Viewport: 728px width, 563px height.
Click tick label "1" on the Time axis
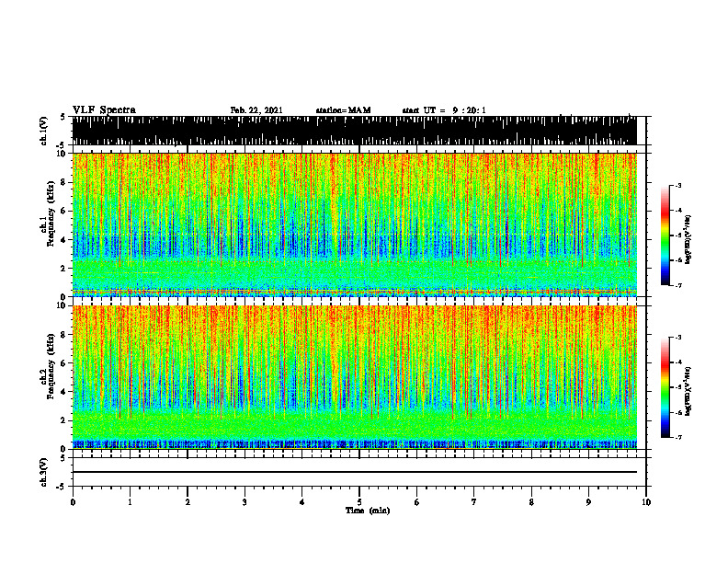130,502
